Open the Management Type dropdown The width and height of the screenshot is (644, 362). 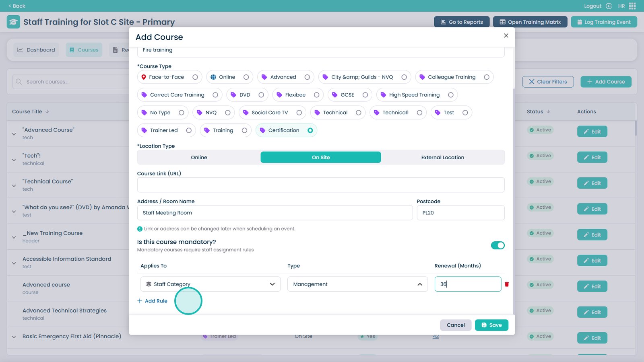(x=357, y=284)
